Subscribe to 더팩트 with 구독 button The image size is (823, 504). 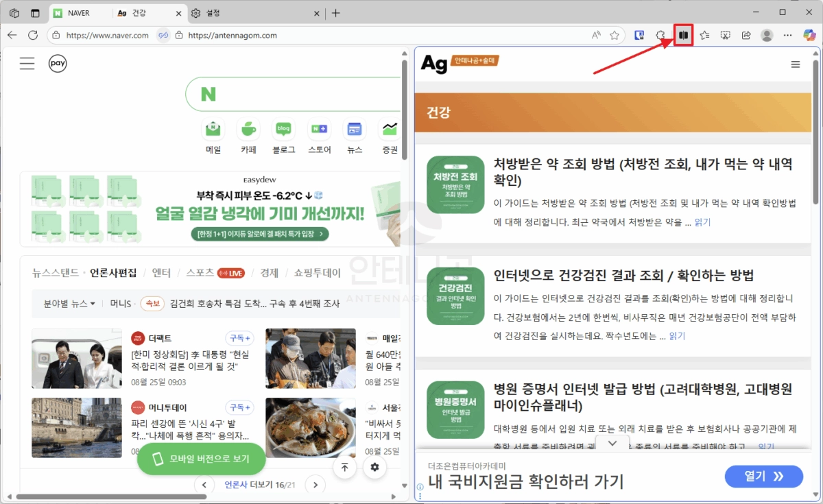pos(239,338)
